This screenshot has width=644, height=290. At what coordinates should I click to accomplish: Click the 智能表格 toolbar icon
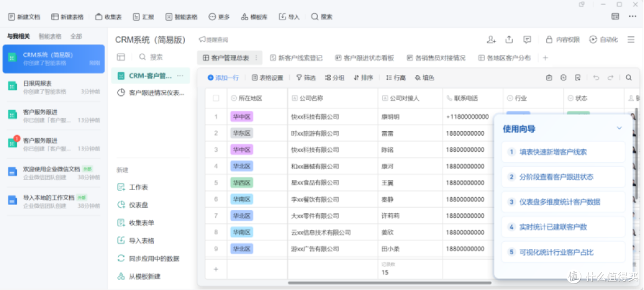(169, 17)
